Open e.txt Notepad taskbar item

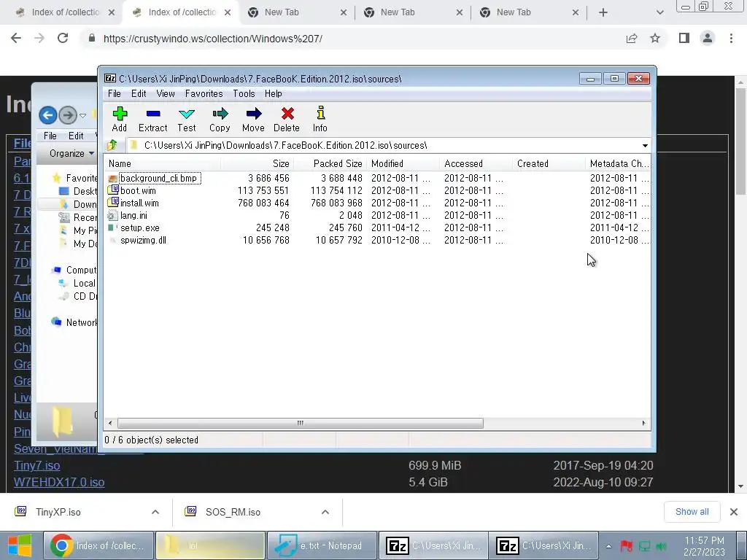click(322, 545)
